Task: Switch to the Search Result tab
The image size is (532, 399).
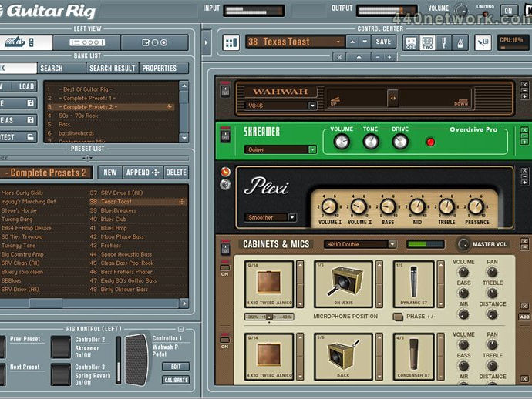Action: tap(113, 68)
